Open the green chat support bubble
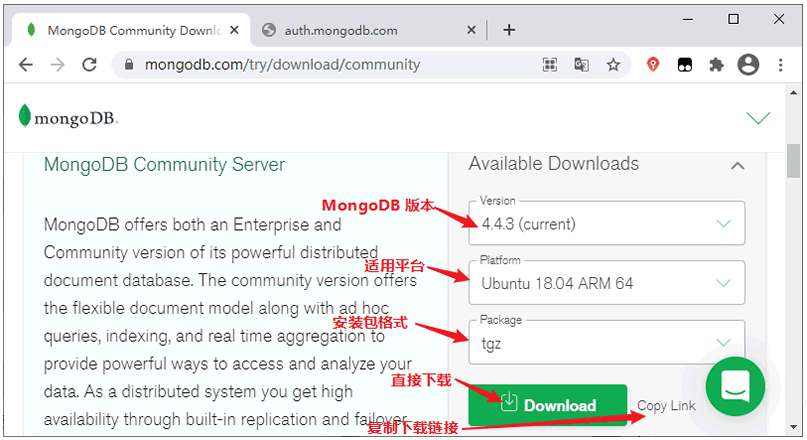The height and width of the screenshot is (440, 807). 735,386
